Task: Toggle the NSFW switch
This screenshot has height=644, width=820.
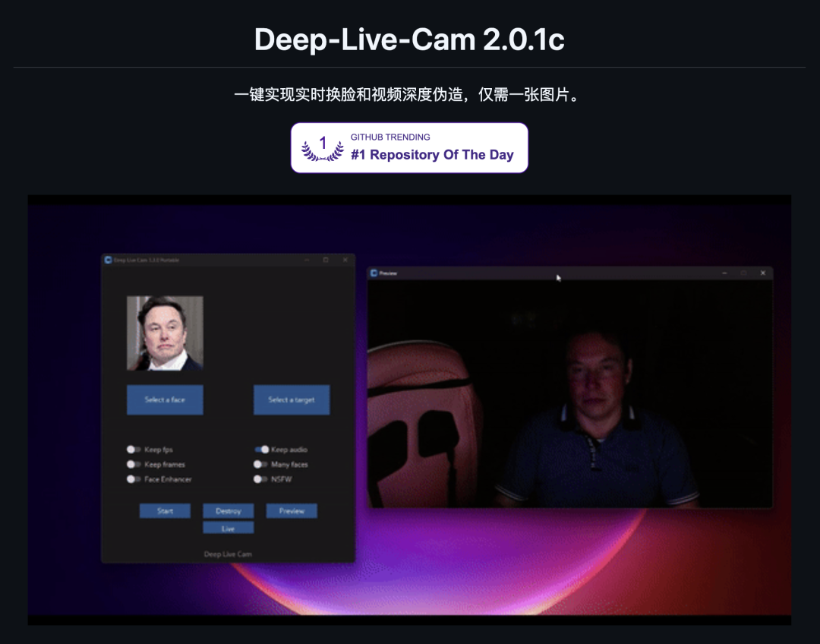Action: 260,478
